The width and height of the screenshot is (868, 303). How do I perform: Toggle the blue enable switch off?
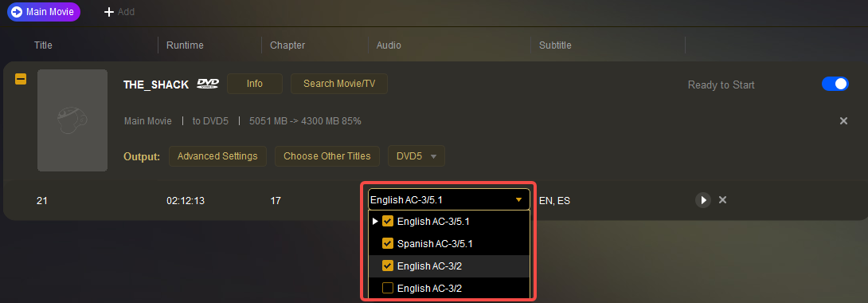835,85
